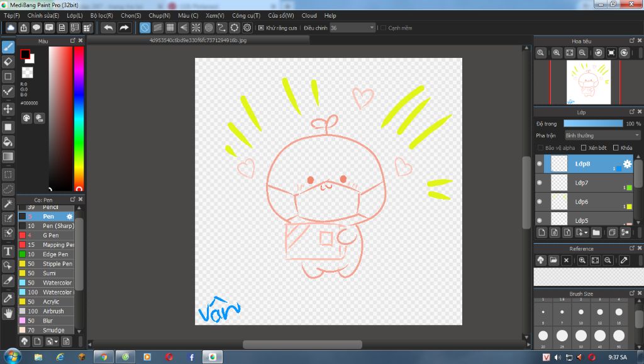Open Công cụ(T) menu

(x=246, y=16)
